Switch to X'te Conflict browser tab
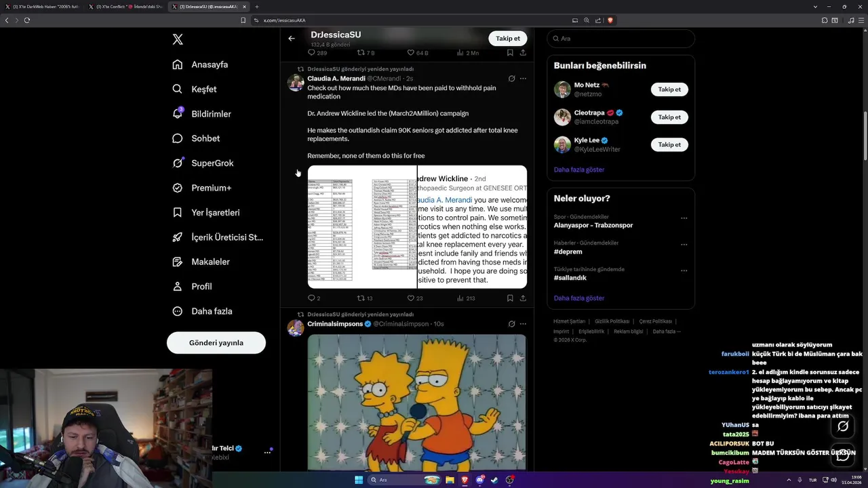The height and width of the screenshot is (488, 868). tap(125, 7)
